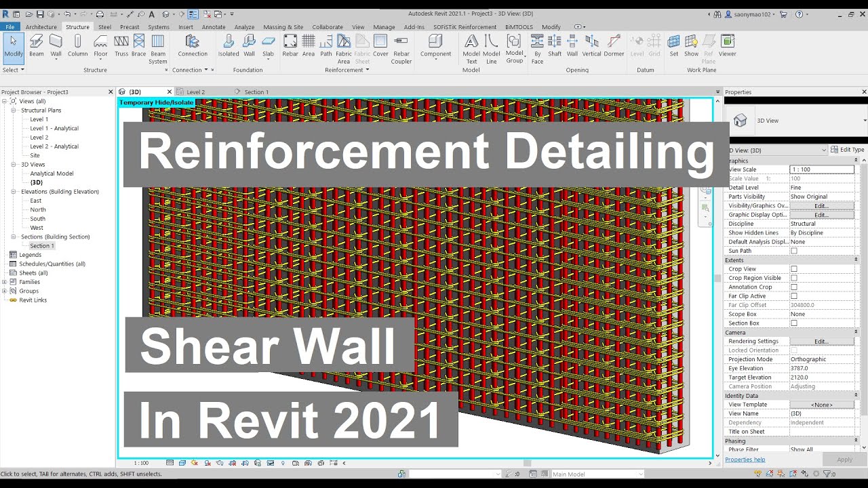Select the Fabric Area tool
The width and height of the screenshot is (868, 488).
tap(344, 49)
